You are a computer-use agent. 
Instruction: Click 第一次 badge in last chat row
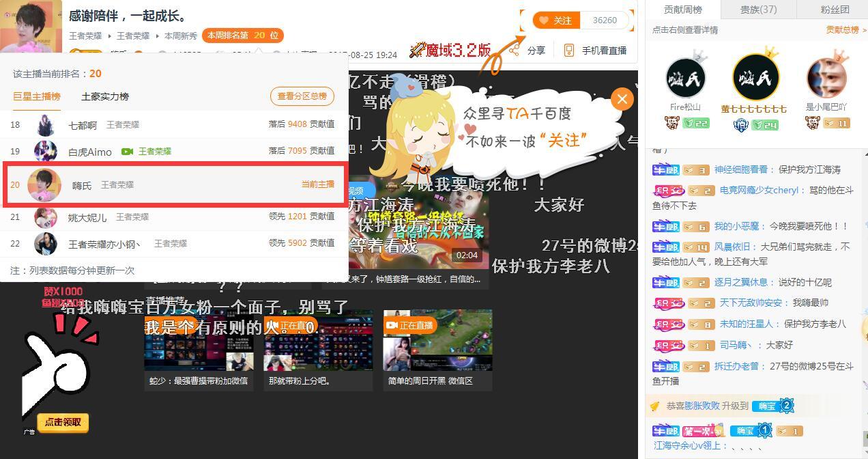pos(703,431)
